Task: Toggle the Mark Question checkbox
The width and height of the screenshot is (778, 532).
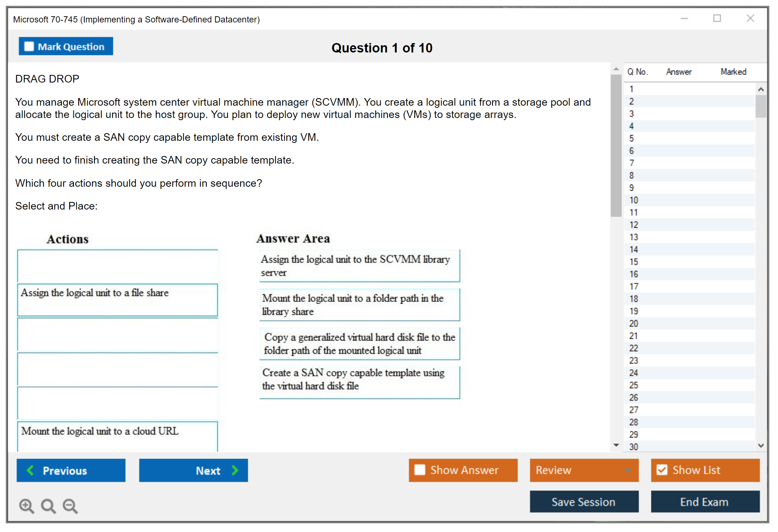Action: point(29,46)
